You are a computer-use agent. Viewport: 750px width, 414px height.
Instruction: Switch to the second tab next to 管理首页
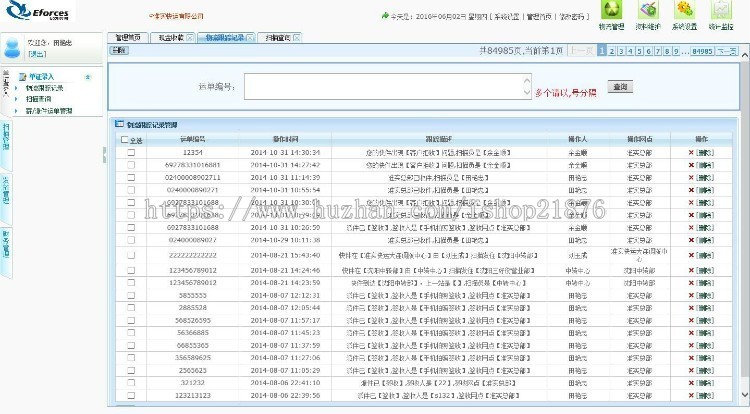171,37
